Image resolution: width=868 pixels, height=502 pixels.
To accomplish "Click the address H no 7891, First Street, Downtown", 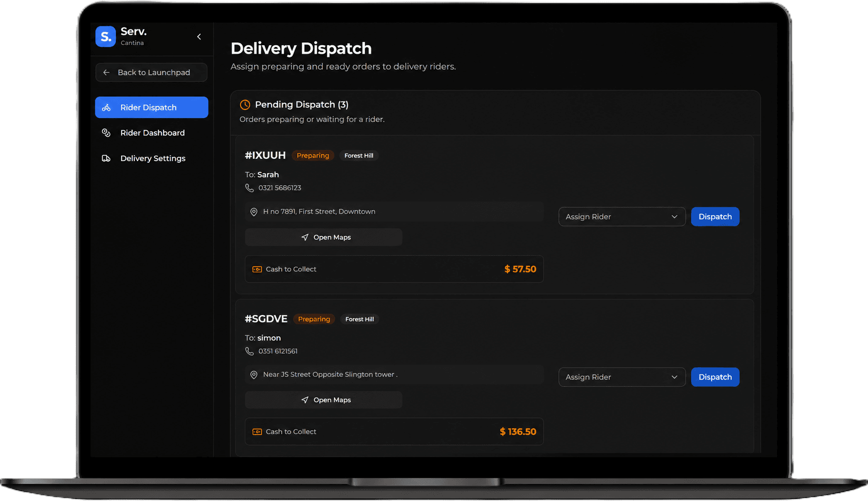I will click(x=319, y=212).
